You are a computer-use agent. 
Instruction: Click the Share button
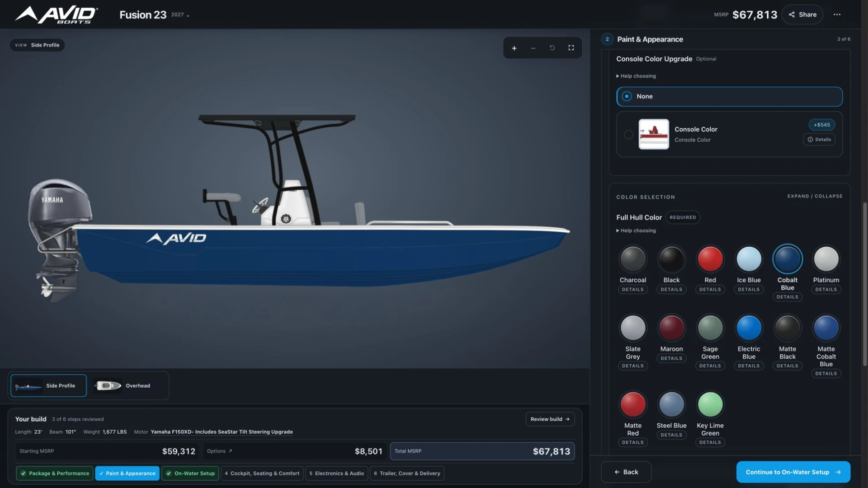[802, 14]
